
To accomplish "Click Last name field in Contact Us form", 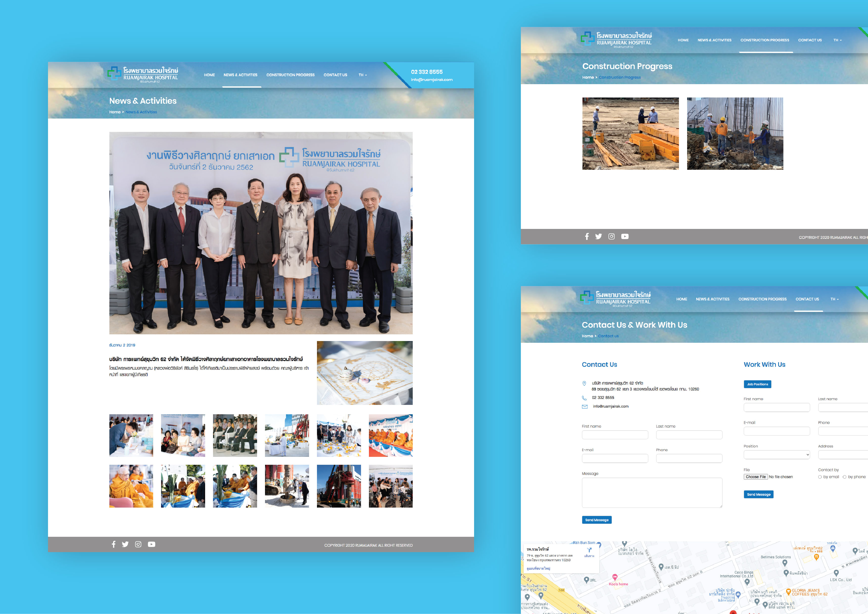I will 689,435.
